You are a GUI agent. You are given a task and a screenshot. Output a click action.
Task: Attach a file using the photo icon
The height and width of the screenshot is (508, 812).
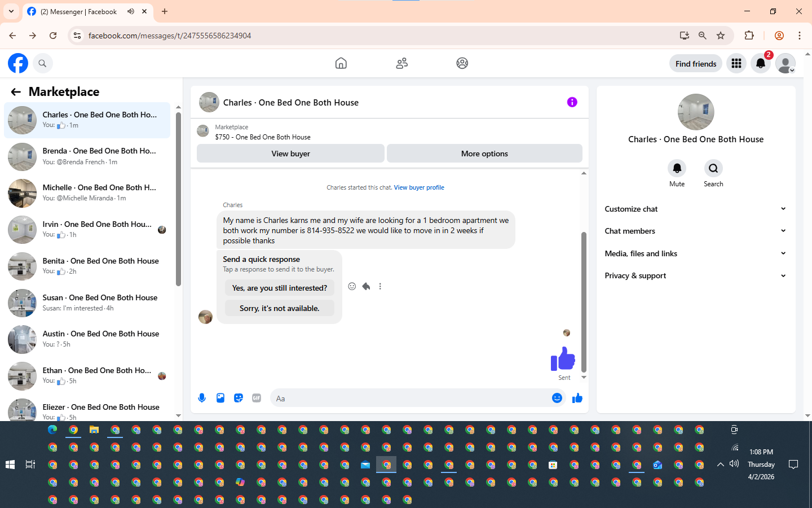click(x=220, y=398)
